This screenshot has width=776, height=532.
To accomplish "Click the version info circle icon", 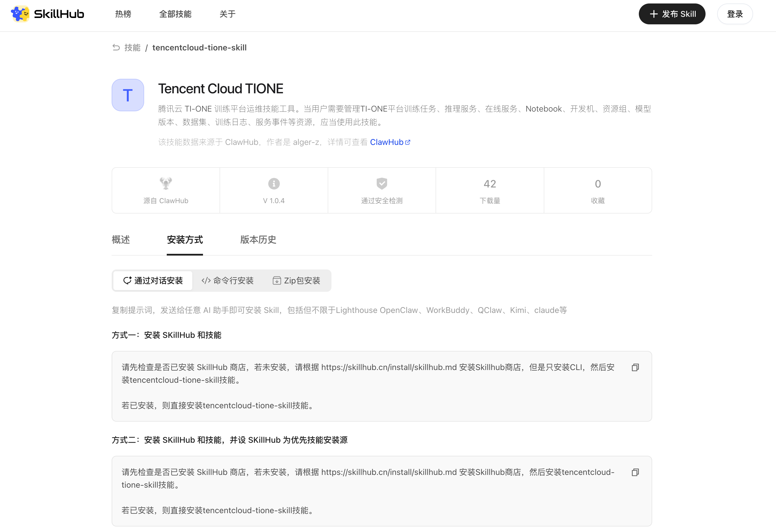I will click(x=274, y=183).
